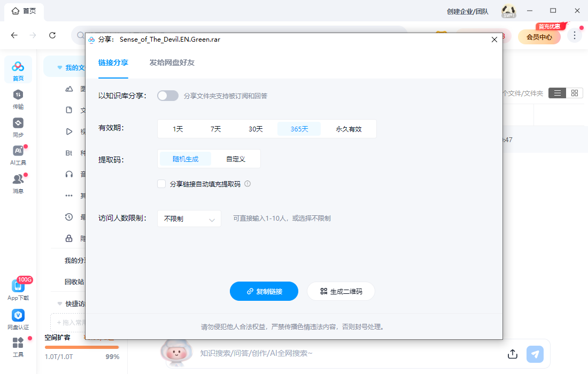Image resolution: width=588 pixels, height=374 pixels.
Task: Open the AI工具 tools panel
Action: pos(18,152)
